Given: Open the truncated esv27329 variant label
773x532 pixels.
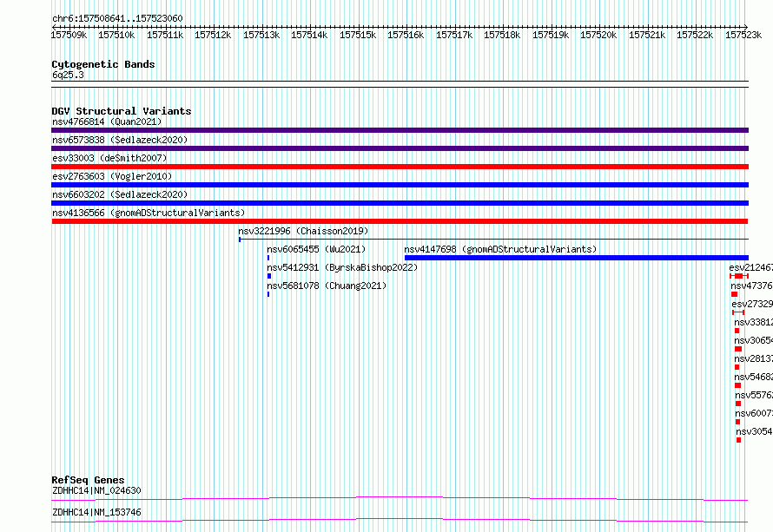Looking at the screenshot, I should pos(752,304).
